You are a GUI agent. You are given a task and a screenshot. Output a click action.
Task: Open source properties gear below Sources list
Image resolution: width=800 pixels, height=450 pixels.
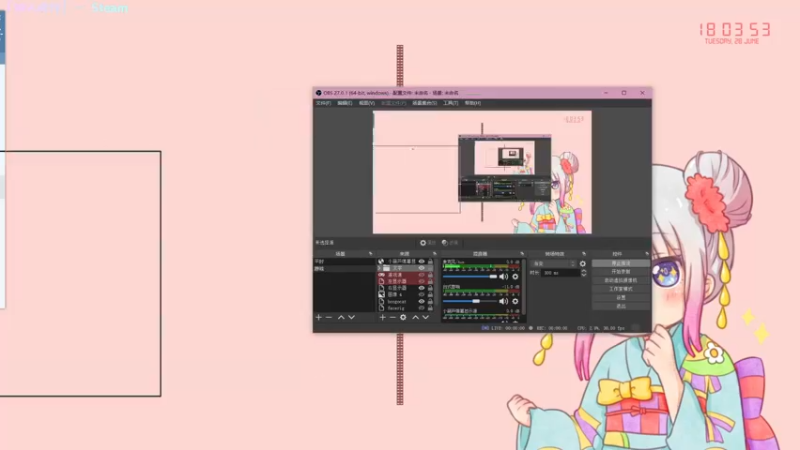point(403,317)
